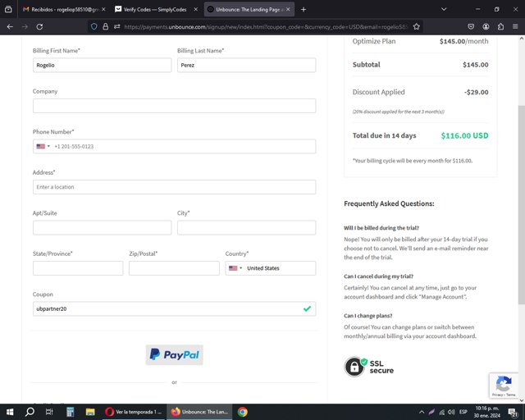Go back with the browser back arrow
The image size is (525, 420).
pos(10,27)
